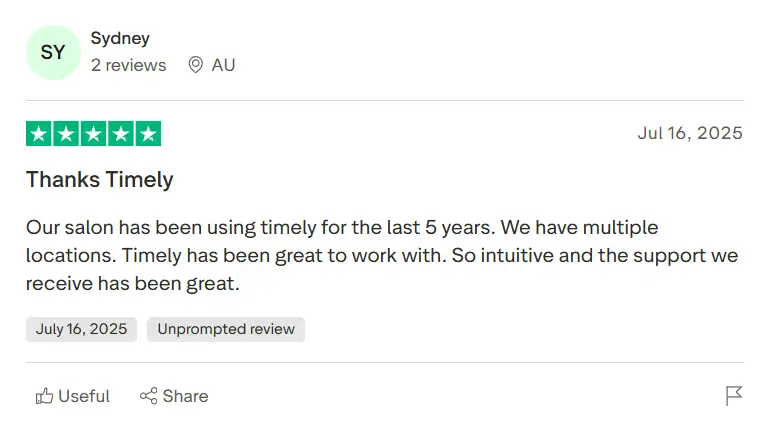769x424 pixels.
Task: Click the share network icon
Action: pyautogui.click(x=148, y=396)
